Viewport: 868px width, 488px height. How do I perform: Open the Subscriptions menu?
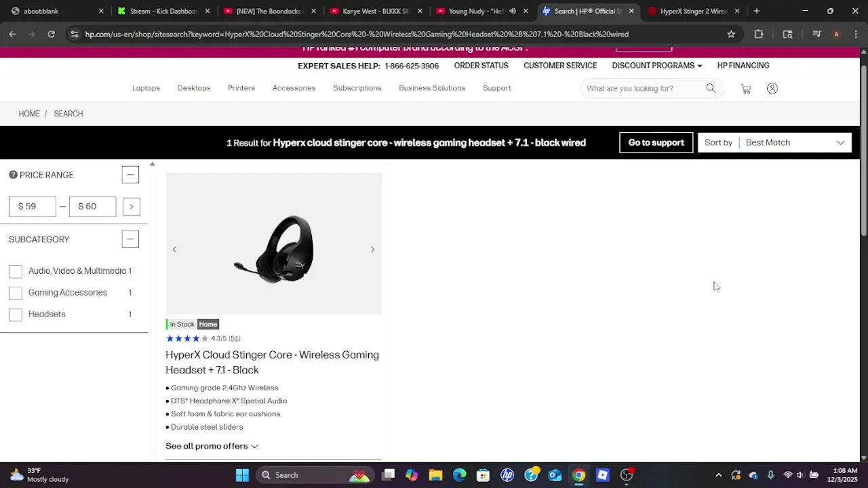(x=357, y=88)
